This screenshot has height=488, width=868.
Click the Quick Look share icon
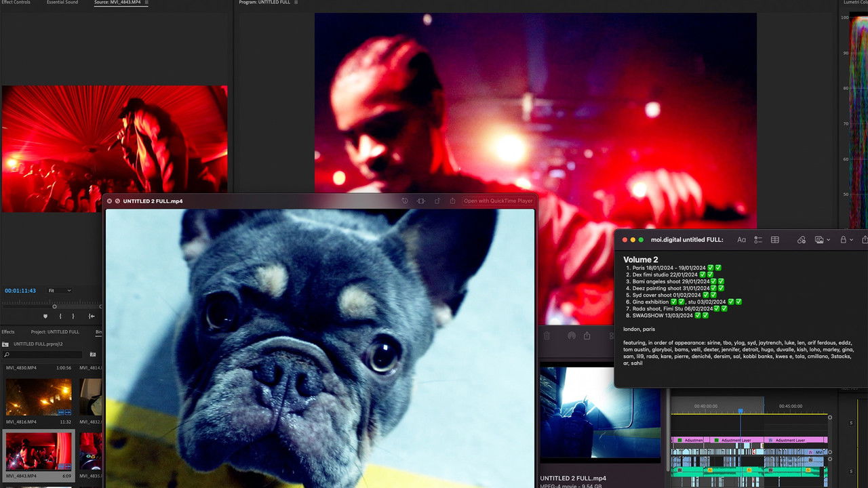coord(452,201)
